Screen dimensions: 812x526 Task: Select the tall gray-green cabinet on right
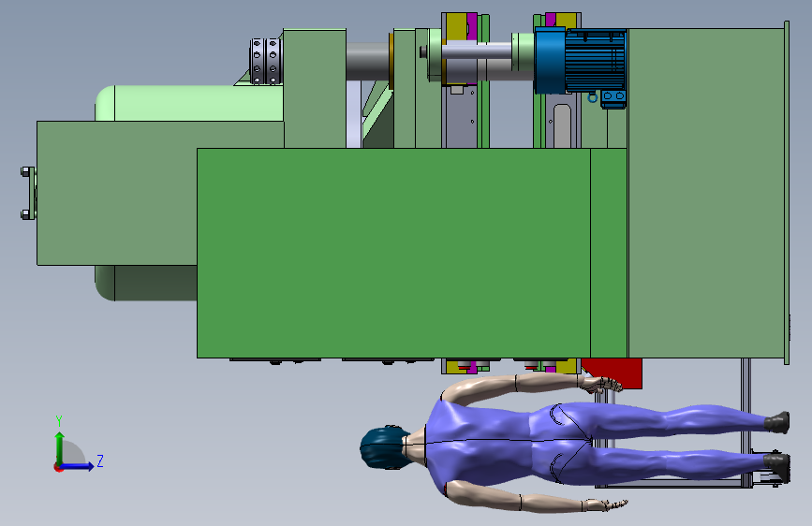[706, 193]
